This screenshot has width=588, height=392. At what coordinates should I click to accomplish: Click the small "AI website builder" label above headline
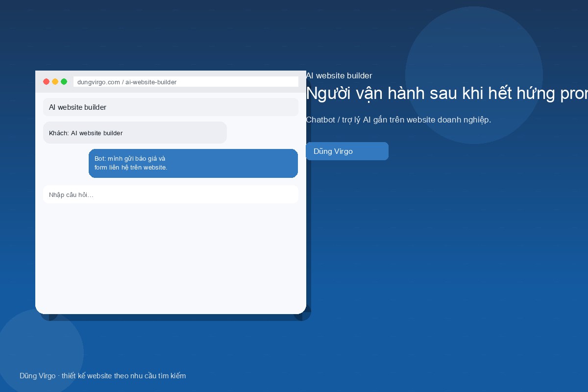click(339, 75)
